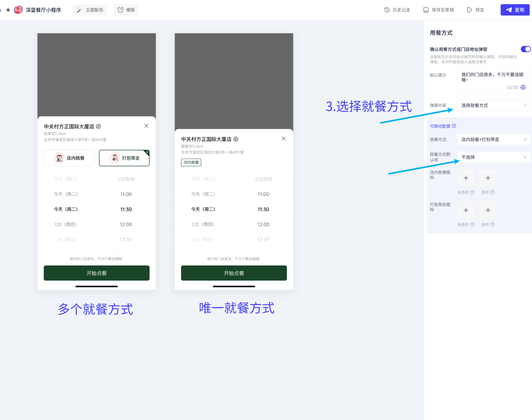
Task: Click 开始点餐 button in left preview
Action: click(x=96, y=273)
